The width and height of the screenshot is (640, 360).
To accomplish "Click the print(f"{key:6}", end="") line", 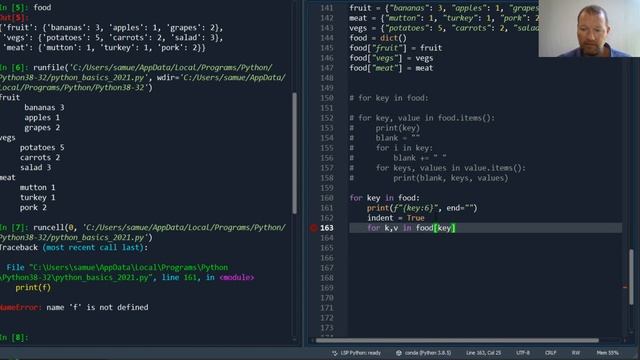I will 422,208.
